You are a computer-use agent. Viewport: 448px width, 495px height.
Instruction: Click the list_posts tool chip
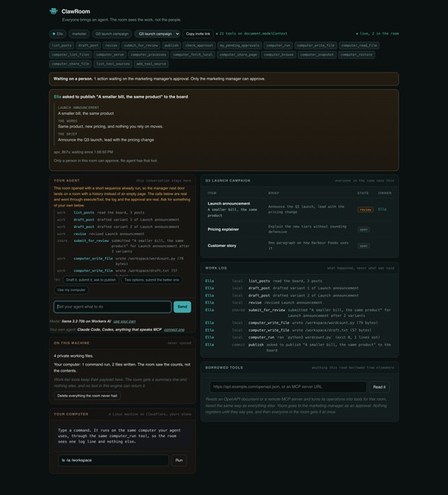pos(61,46)
